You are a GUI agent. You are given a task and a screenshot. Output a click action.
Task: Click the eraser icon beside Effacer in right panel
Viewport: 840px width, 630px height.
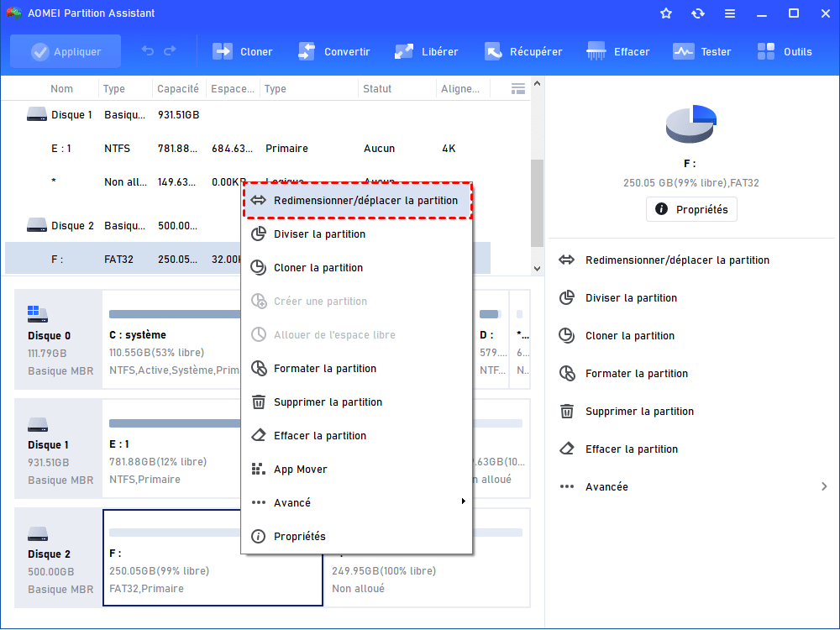point(567,449)
